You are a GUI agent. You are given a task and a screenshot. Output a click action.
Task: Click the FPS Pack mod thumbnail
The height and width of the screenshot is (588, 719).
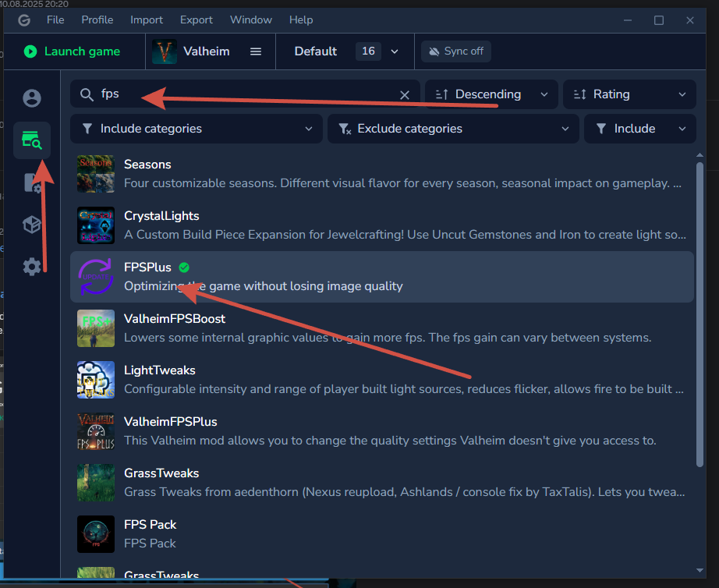(x=96, y=534)
